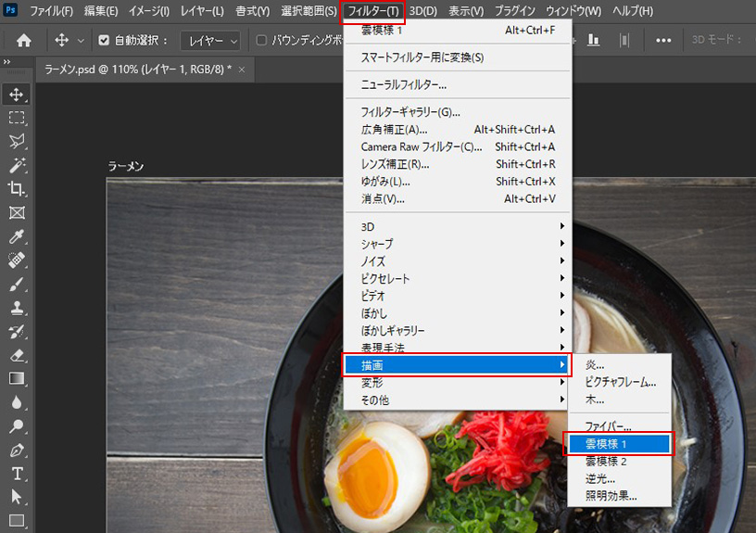756x533 pixels.
Task: Select the Path Selection tool
Action: tap(17, 497)
